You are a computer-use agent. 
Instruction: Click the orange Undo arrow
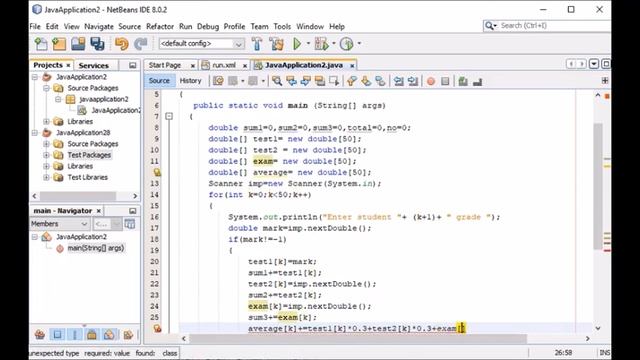pos(122,44)
